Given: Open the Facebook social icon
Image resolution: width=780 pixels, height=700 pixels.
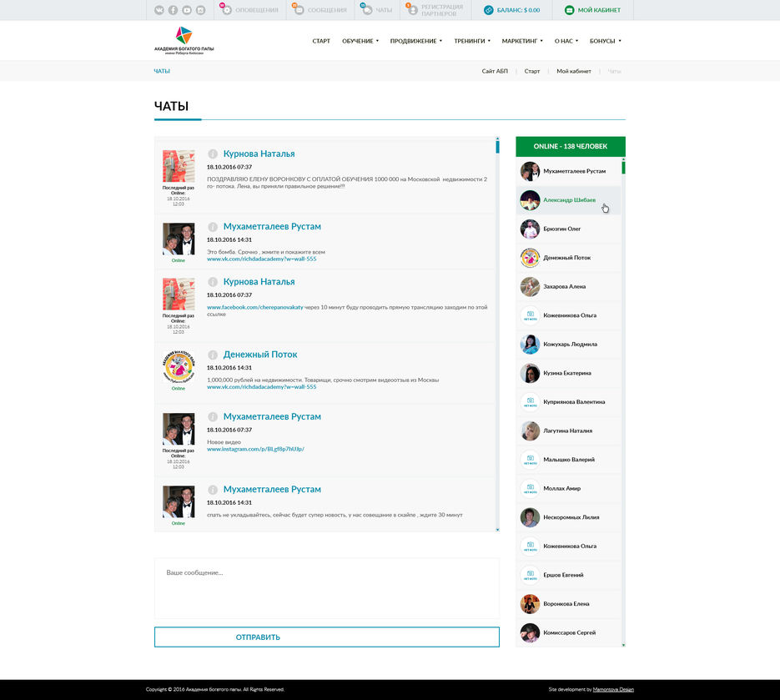Looking at the screenshot, I should tap(173, 10).
